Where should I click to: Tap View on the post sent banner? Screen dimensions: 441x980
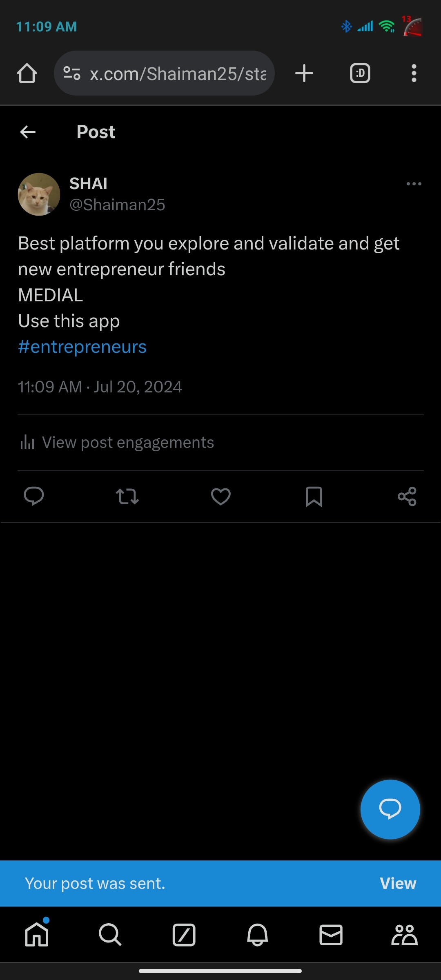[398, 883]
